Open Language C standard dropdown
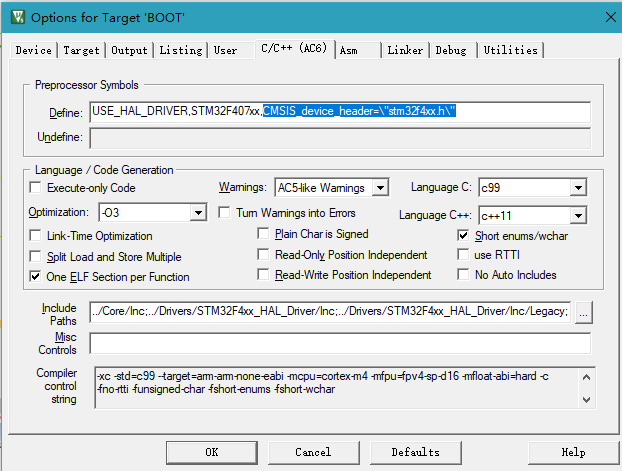 point(577,188)
